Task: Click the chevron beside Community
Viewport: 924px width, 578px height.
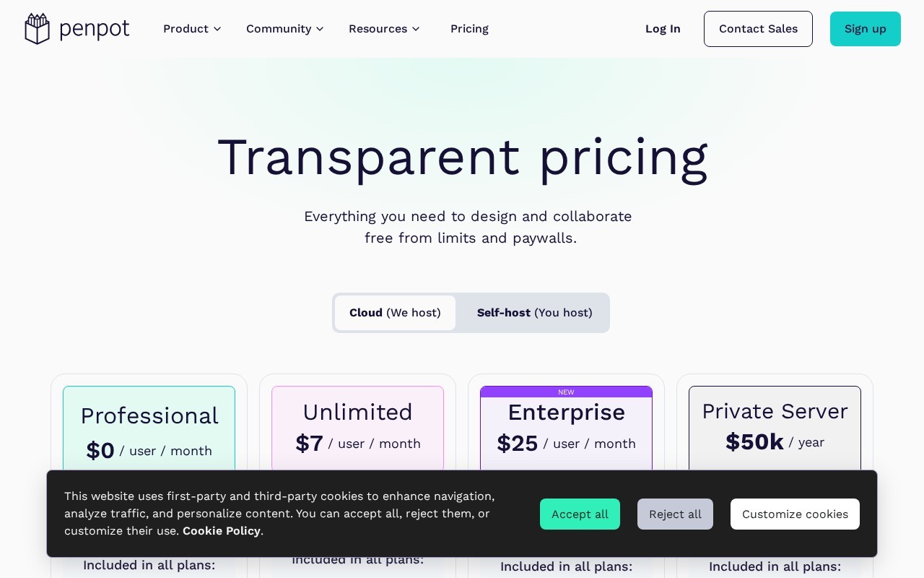Action: pyautogui.click(x=320, y=29)
